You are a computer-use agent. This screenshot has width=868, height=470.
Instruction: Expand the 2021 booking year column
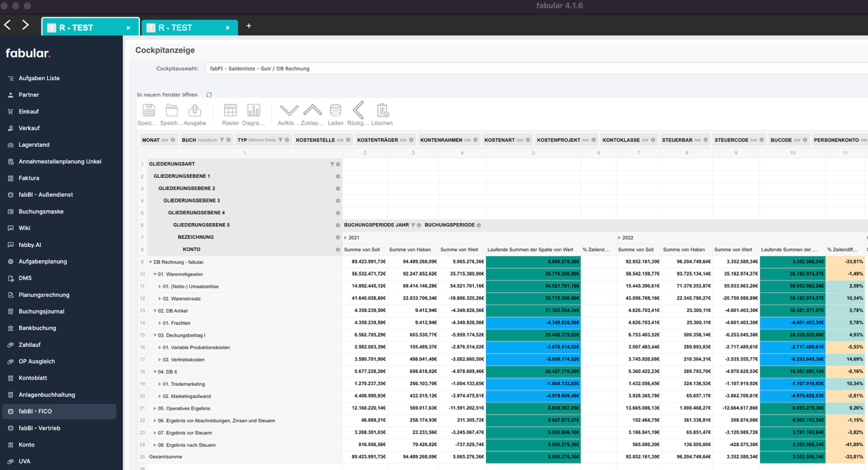(346, 237)
